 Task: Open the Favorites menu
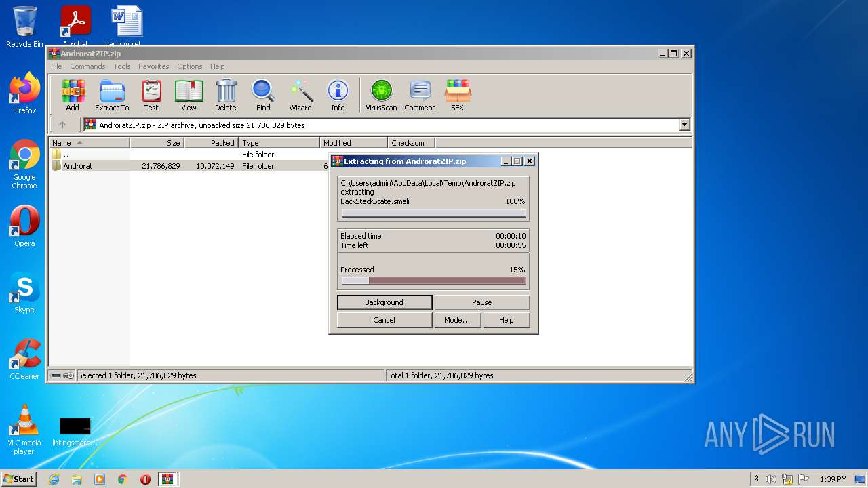coord(154,66)
